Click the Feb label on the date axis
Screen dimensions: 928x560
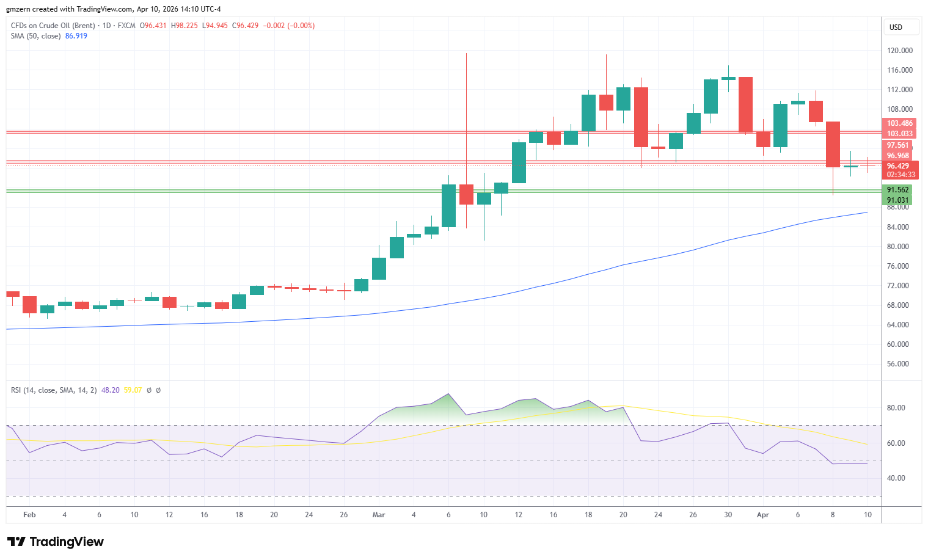tap(29, 515)
